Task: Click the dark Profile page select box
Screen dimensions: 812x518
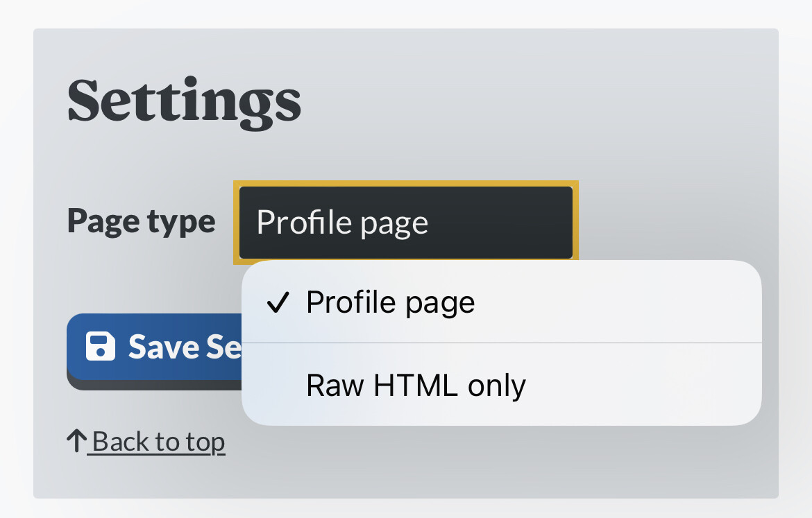Action: click(405, 223)
